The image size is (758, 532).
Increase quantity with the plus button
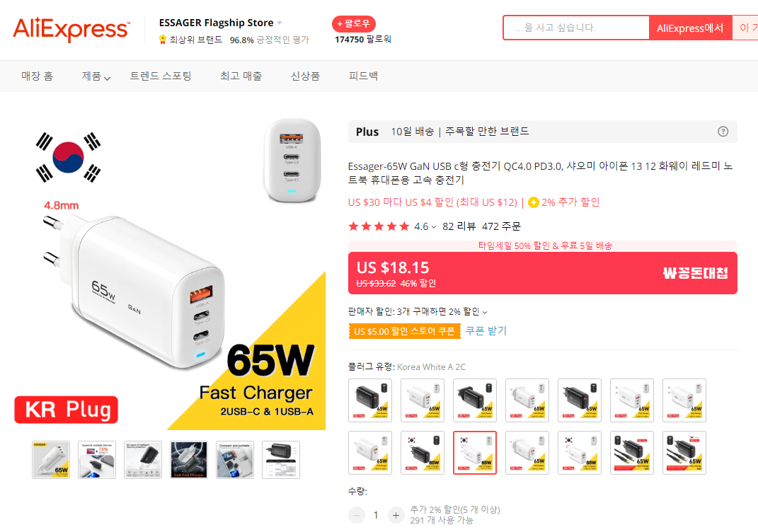click(x=396, y=515)
